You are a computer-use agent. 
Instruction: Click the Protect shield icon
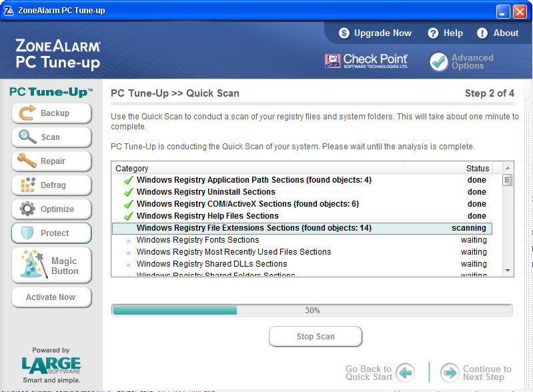coord(27,233)
